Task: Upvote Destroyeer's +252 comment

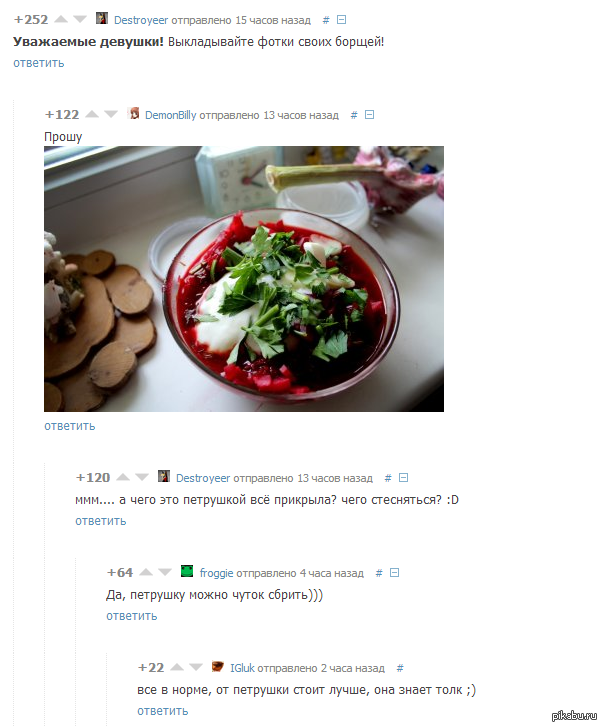Action: coord(61,19)
